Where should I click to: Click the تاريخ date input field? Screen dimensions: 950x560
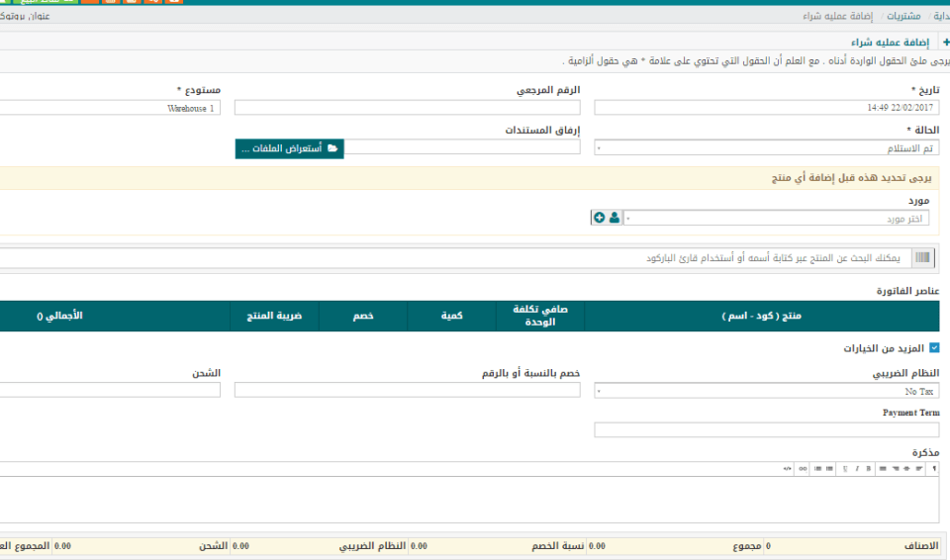point(766,108)
